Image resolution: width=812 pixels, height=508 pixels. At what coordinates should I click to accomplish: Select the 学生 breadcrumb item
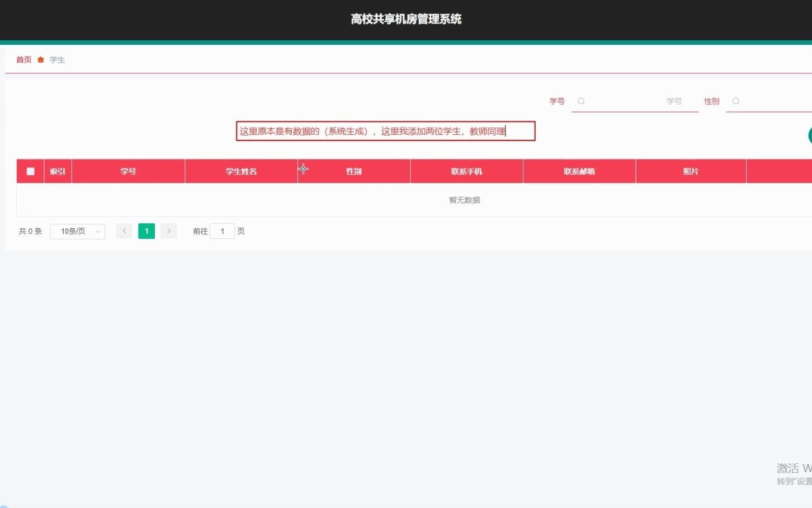point(56,59)
